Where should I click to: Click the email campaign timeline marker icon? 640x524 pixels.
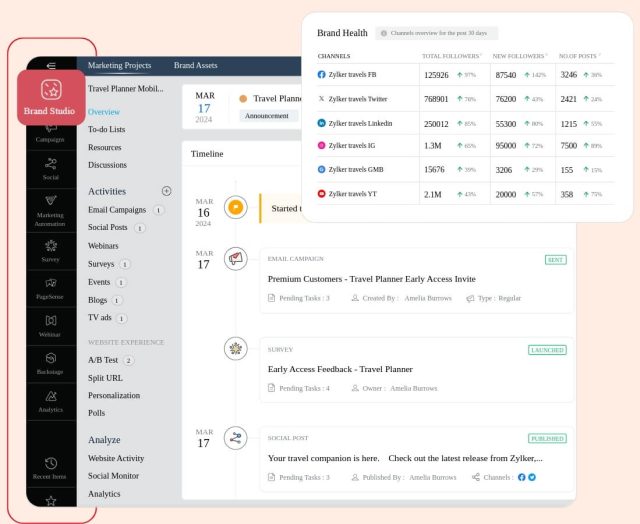coord(236,258)
